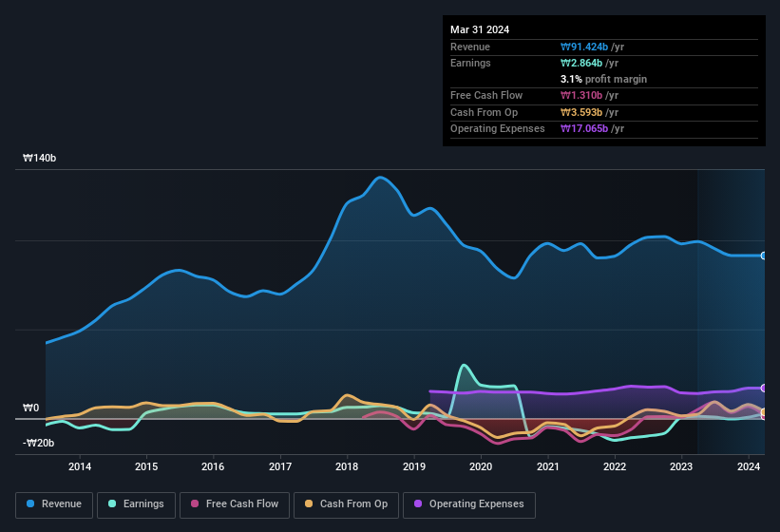This screenshot has height=532, width=780.
Task: Click the ₩140b y-axis label
Action: point(39,158)
